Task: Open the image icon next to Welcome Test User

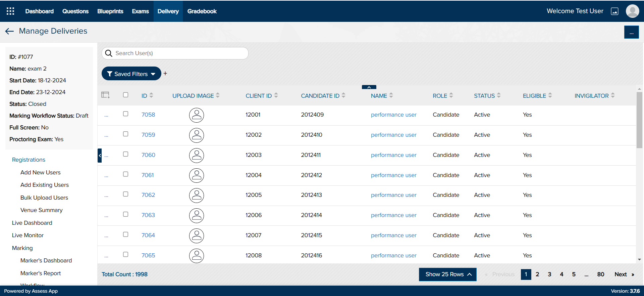Action: pyautogui.click(x=614, y=11)
